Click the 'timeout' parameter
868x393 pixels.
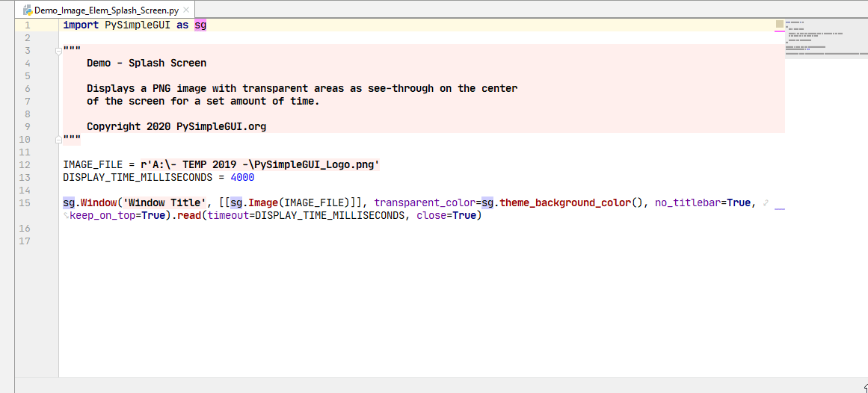[x=228, y=216]
